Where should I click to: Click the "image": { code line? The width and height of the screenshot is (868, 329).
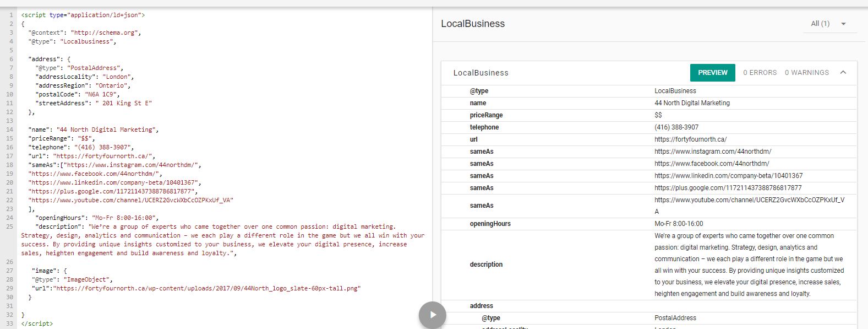click(50, 271)
